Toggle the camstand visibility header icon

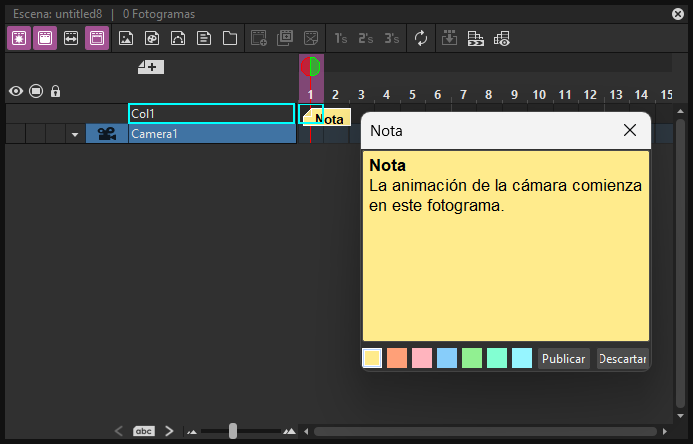coord(36,91)
